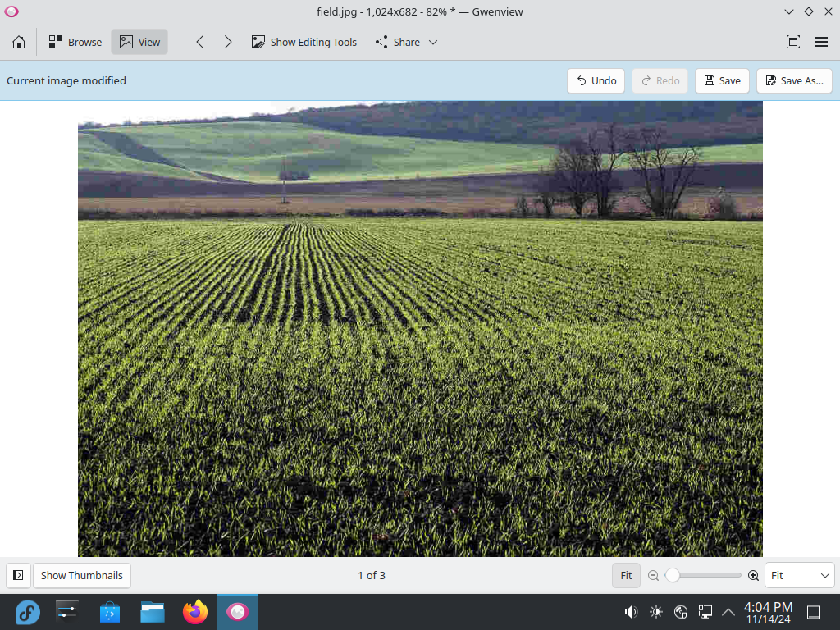
Task: Adjust the zoom slider handle
Action: click(673, 575)
